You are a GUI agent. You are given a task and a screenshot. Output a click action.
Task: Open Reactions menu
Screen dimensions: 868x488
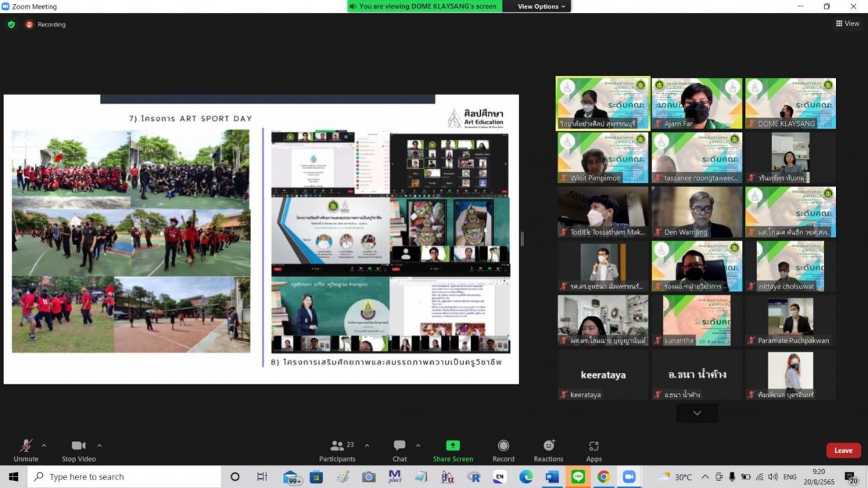click(x=549, y=451)
